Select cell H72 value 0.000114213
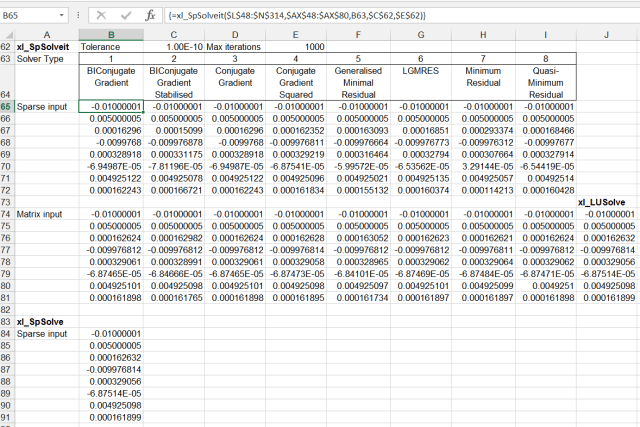Image resolution: width=640 pixels, height=427 pixels. 483,190
